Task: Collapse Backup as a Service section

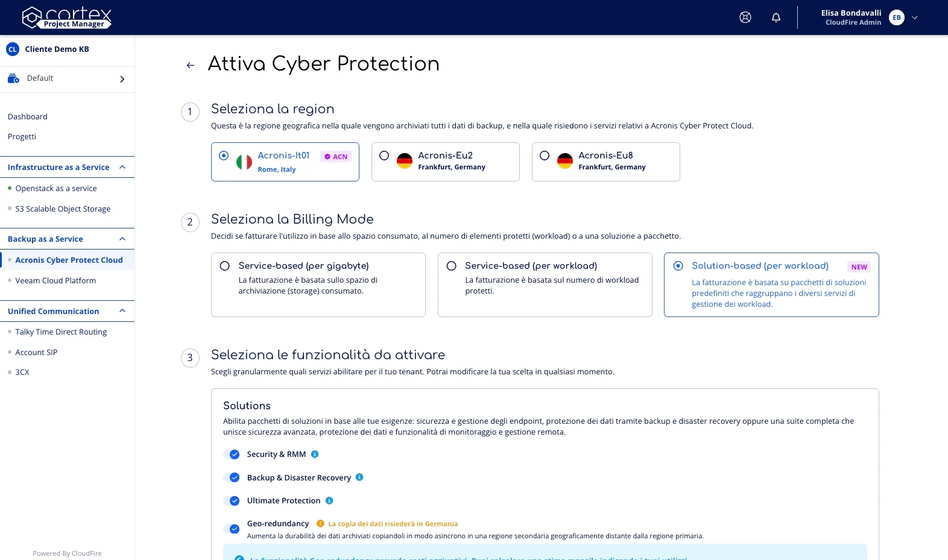Action: [122, 239]
